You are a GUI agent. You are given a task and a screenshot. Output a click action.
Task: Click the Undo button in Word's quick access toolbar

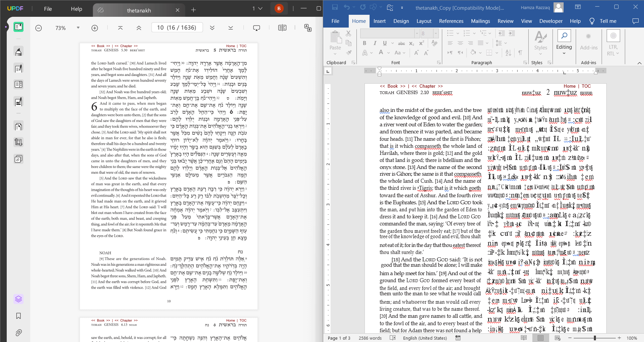point(347,7)
